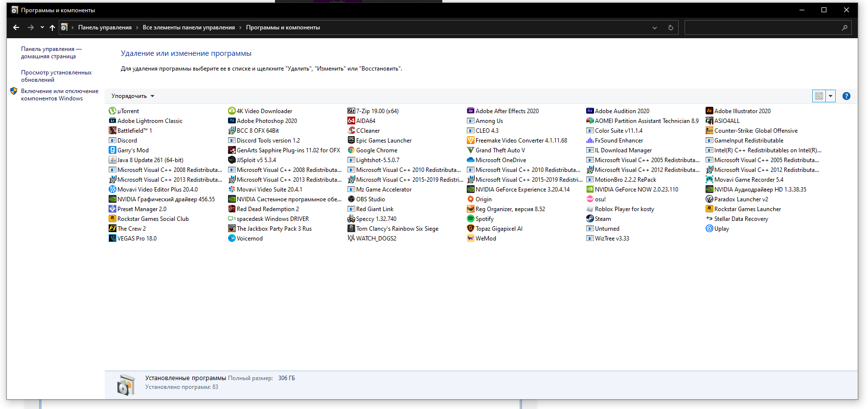Screen dimensions: 868x409
Task: Click the OBS Studio icon
Action: coord(351,199)
